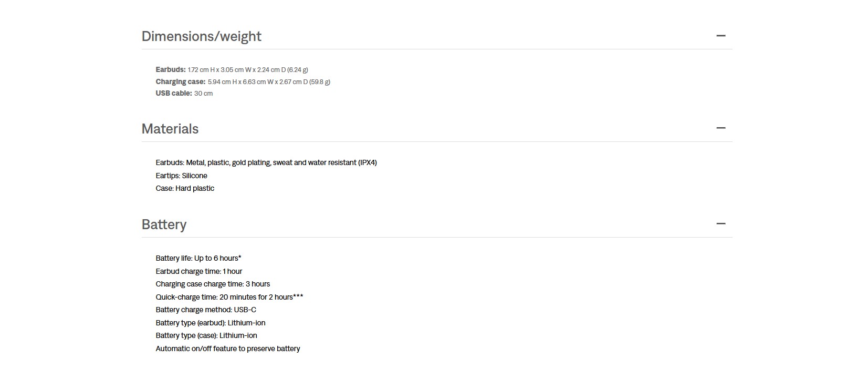Collapse Dimensions/weight section using its minus icon

pyautogui.click(x=720, y=36)
